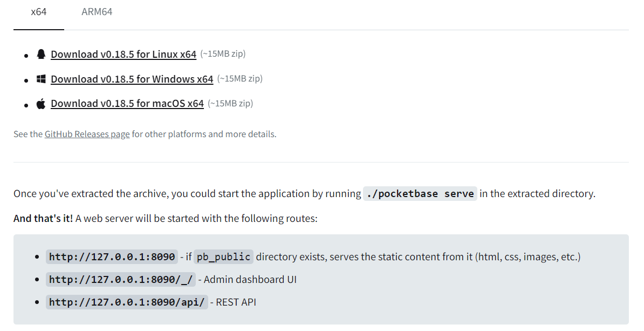Click the ~15MB zip note beside Windows

pyautogui.click(x=239, y=79)
